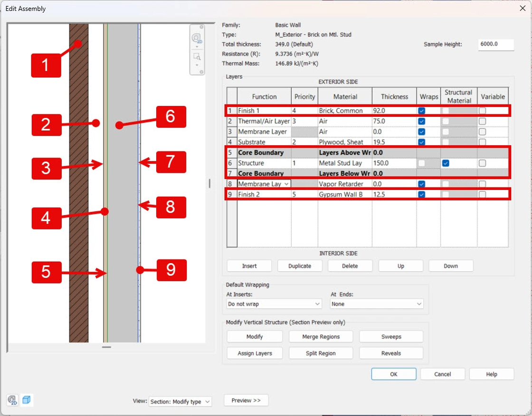The width and height of the screenshot is (532, 416).
Task: Click the Material column header
Action: [345, 96]
